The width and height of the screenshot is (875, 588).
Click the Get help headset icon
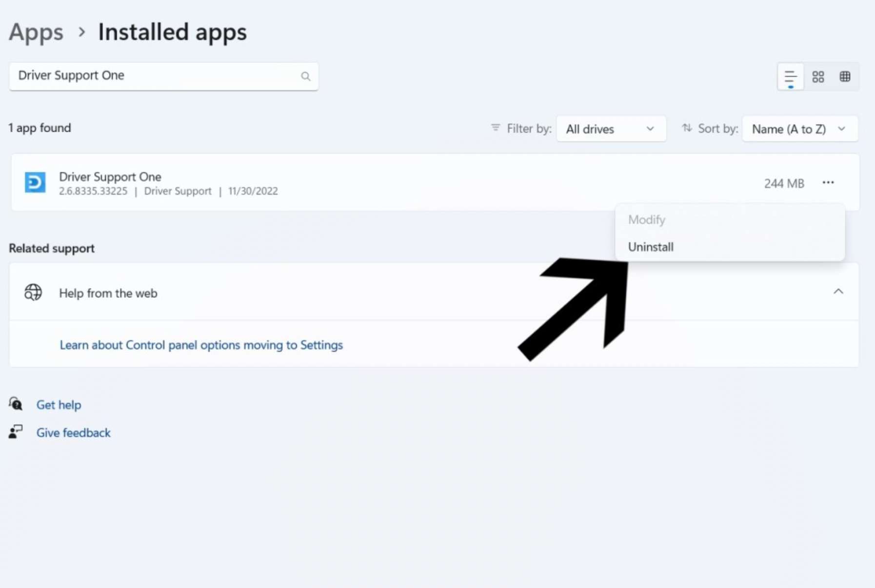coord(16,404)
